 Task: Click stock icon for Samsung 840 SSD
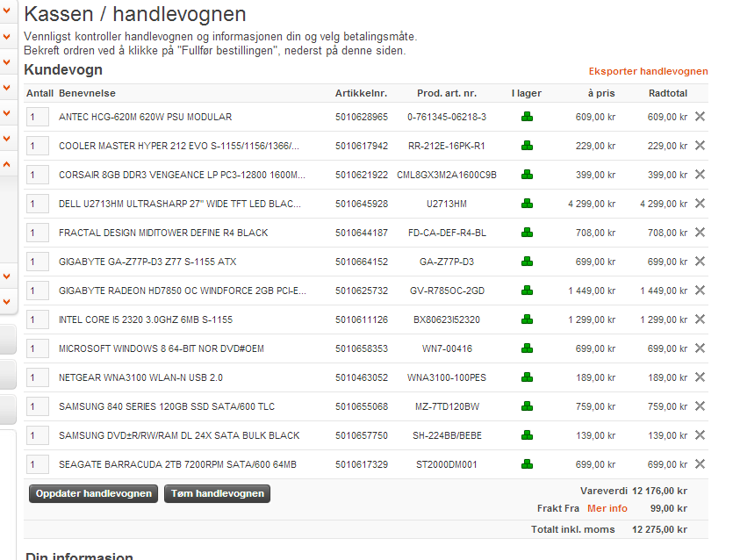click(x=527, y=406)
